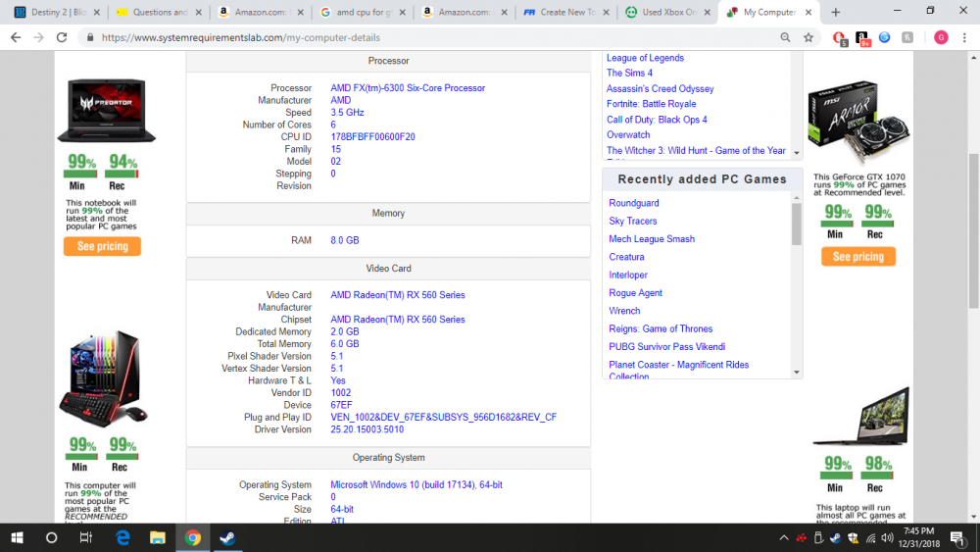
Task: Open League of Legends link
Action: (645, 58)
